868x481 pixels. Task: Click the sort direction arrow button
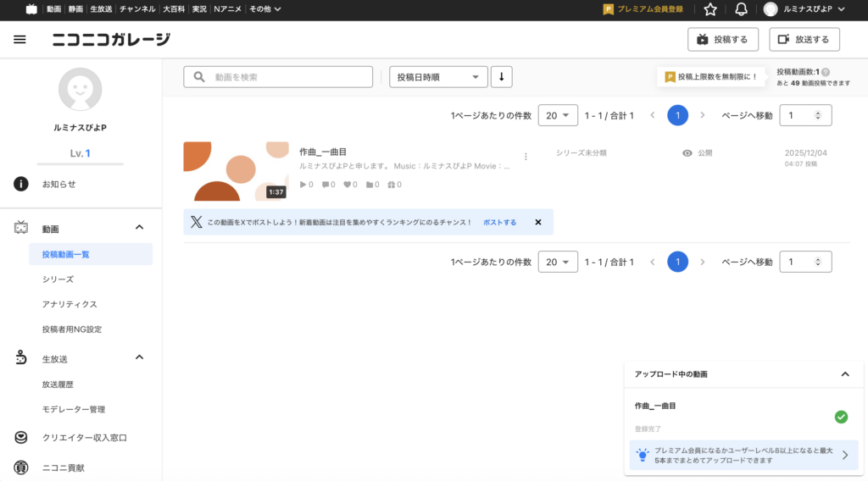(x=501, y=77)
